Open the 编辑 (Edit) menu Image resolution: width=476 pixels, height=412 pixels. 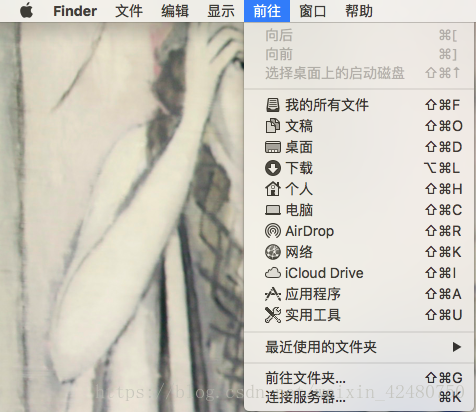click(x=175, y=11)
